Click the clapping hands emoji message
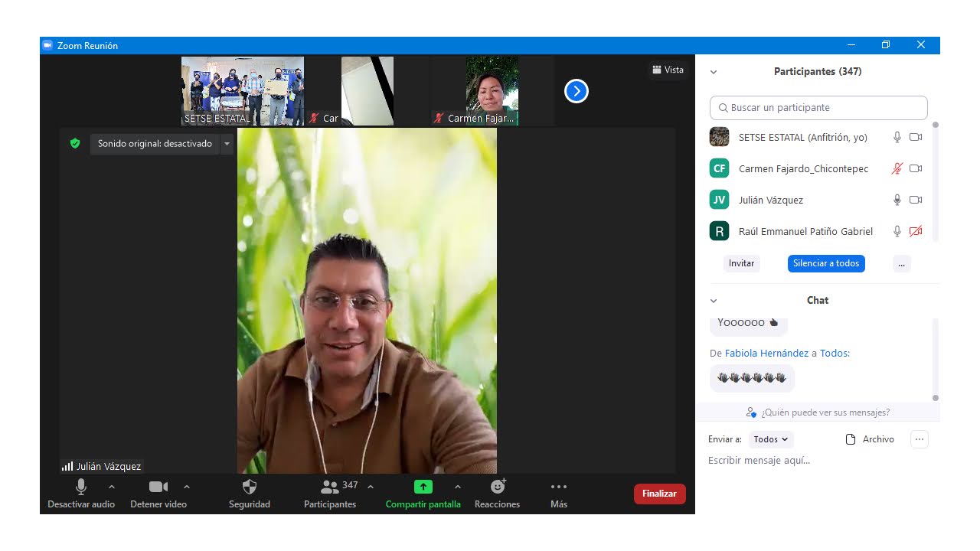980x551 pixels. click(752, 378)
